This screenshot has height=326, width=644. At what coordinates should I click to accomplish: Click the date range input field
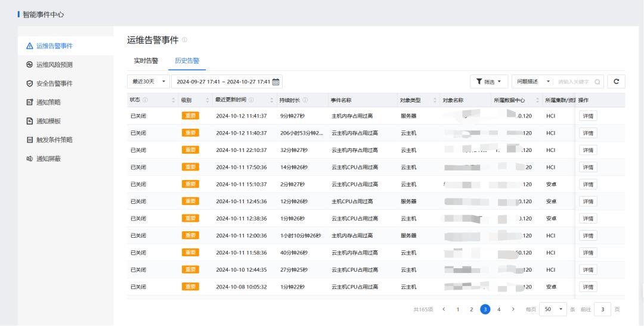coord(227,81)
